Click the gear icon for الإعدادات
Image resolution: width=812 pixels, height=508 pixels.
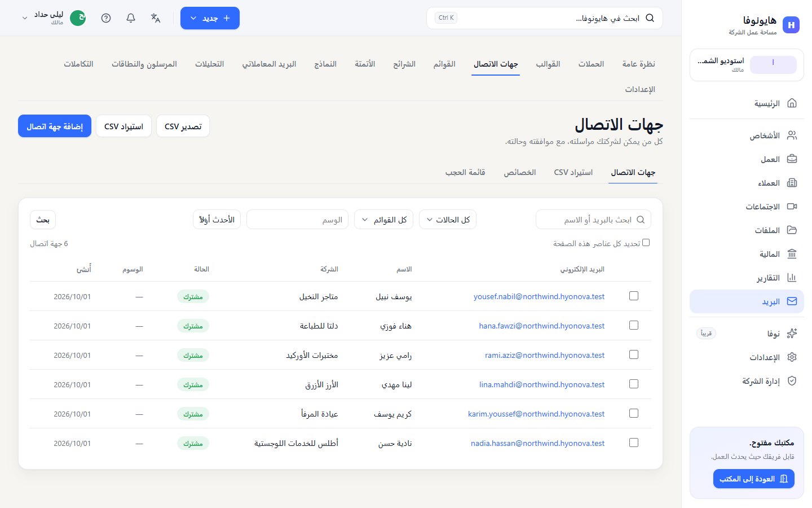click(x=792, y=357)
